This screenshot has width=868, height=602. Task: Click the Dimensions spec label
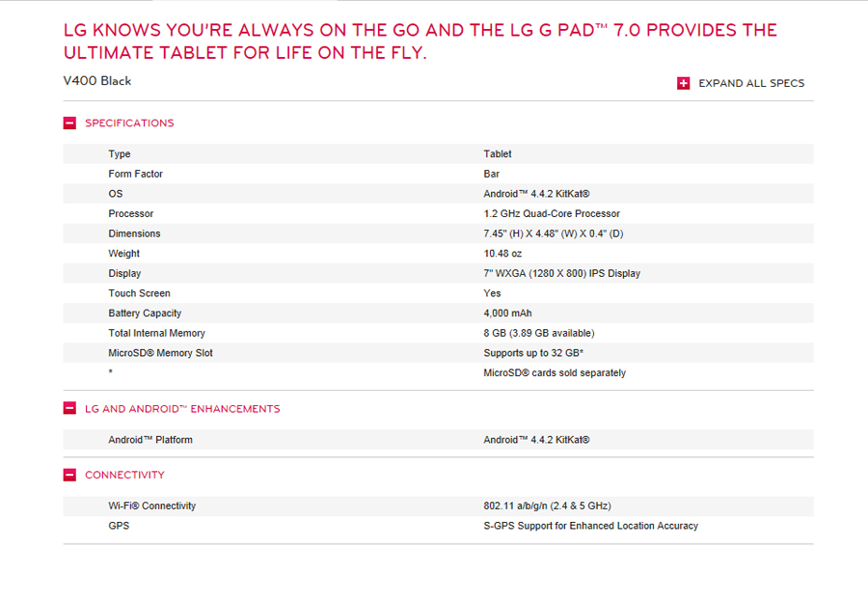[135, 234]
